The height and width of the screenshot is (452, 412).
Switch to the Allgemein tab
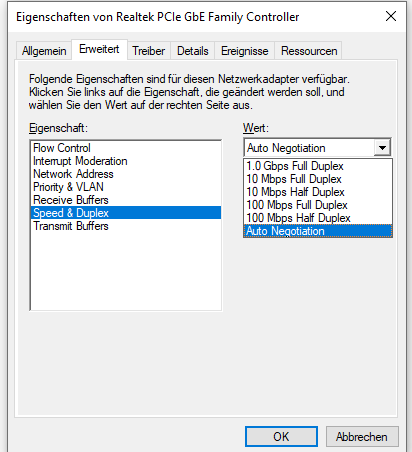44,51
